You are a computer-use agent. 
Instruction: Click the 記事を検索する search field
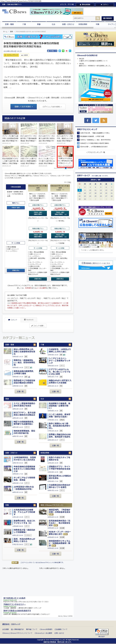tap(84, 18)
